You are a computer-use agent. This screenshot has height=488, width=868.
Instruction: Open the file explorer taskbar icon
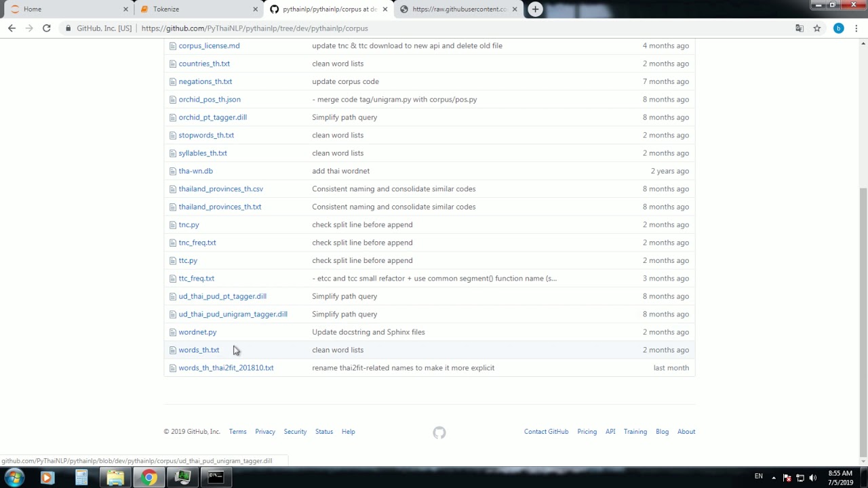[115, 477]
